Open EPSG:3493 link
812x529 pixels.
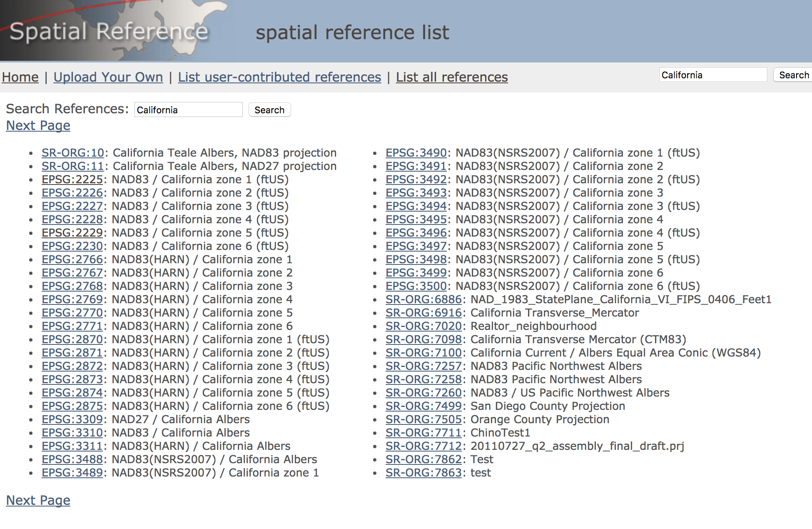(x=416, y=193)
